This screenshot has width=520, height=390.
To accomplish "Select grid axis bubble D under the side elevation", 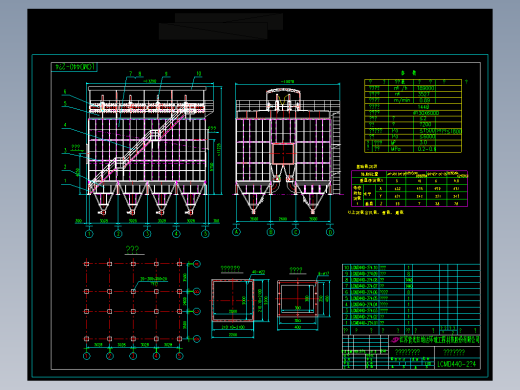I will pyautogui.click(x=330, y=232).
